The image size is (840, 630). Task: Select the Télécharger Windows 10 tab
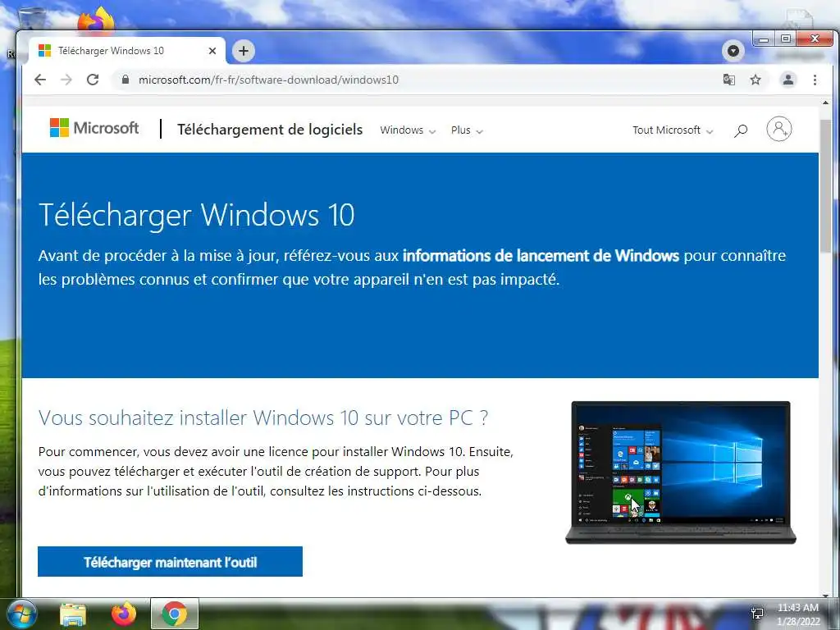[127, 51]
